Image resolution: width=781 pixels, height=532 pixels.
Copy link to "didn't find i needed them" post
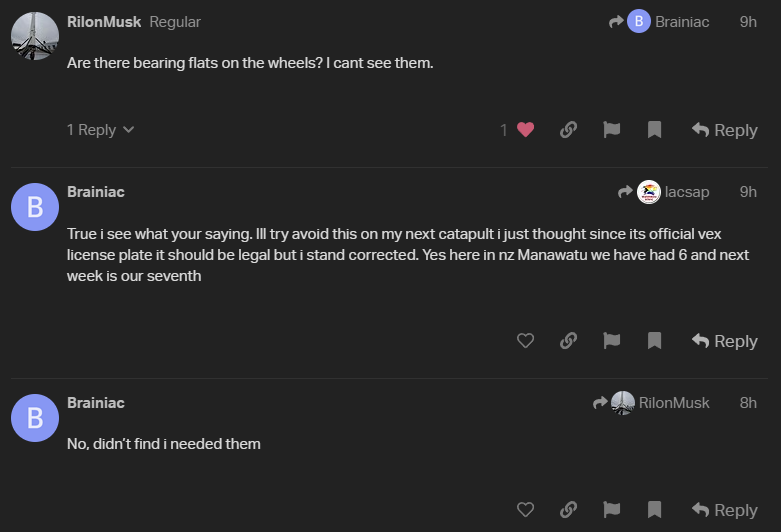tap(568, 509)
